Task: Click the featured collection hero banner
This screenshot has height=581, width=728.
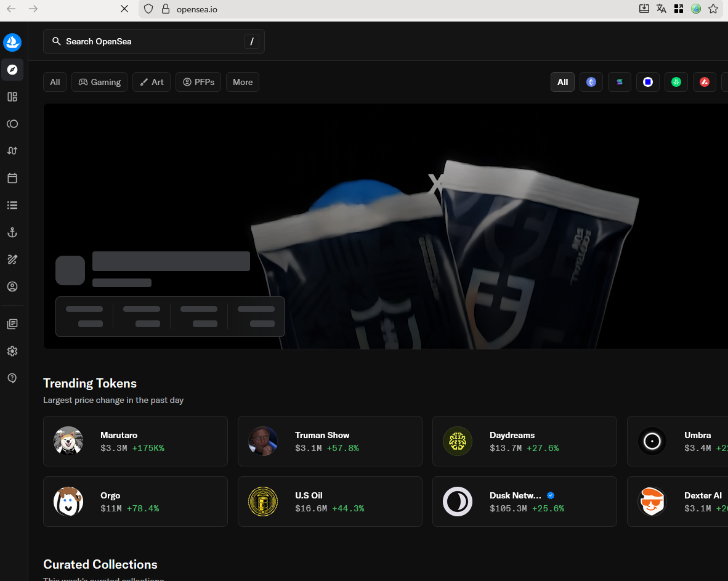Action: 386,226
